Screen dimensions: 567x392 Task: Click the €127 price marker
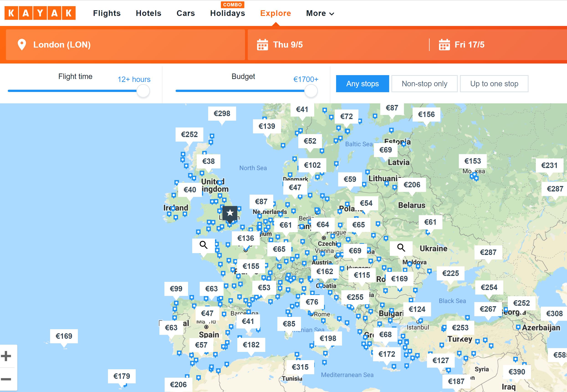pyautogui.click(x=441, y=360)
